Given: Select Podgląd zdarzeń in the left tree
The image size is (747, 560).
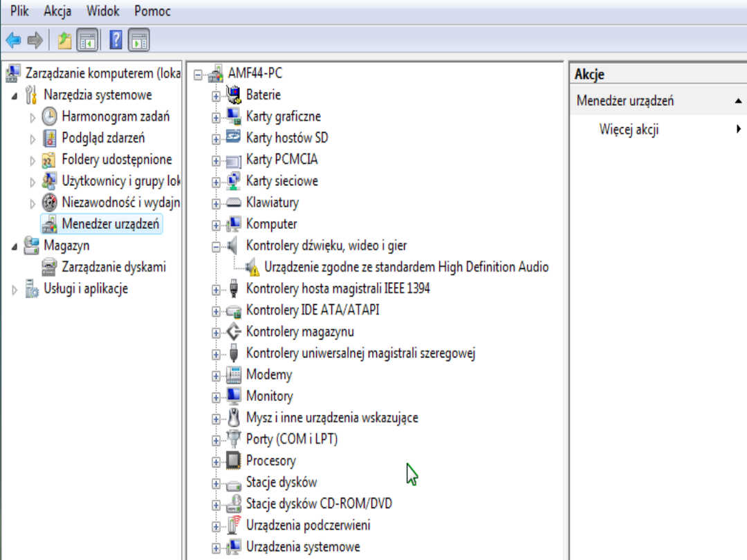Looking at the screenshot, I should (103, 138).
